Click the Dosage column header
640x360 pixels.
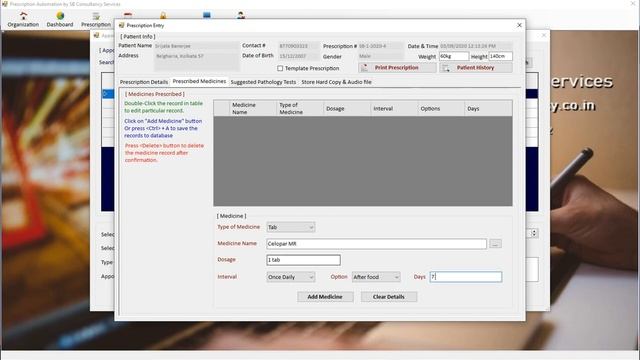coord(347,109)
